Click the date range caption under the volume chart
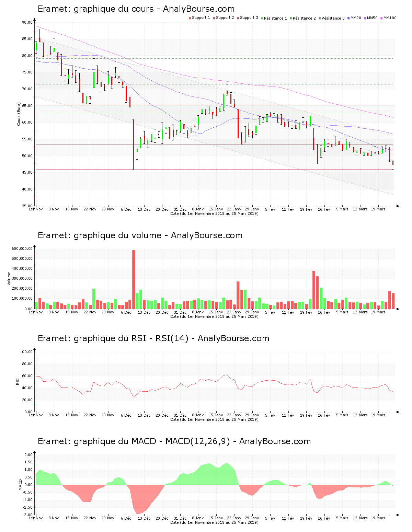This screenshot has height=532, width=412. 214,316
